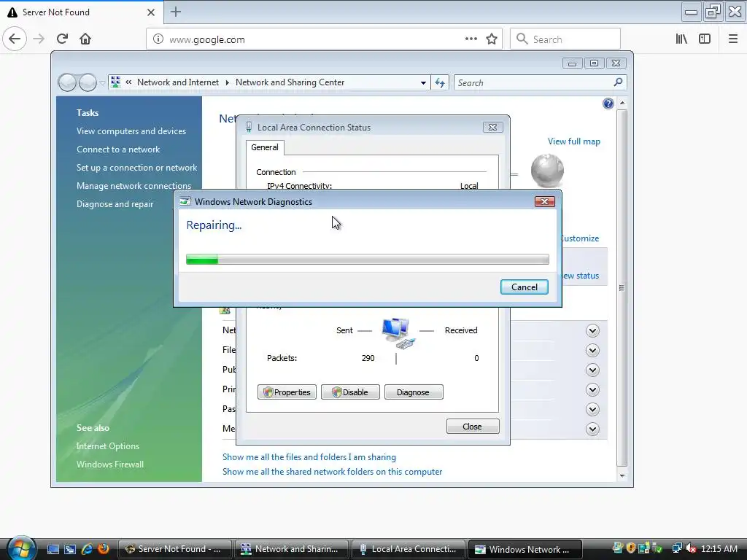Viewport: 747px width, 560px height.
Task: Open the Windows Start orb
Action: pos(21,548)
